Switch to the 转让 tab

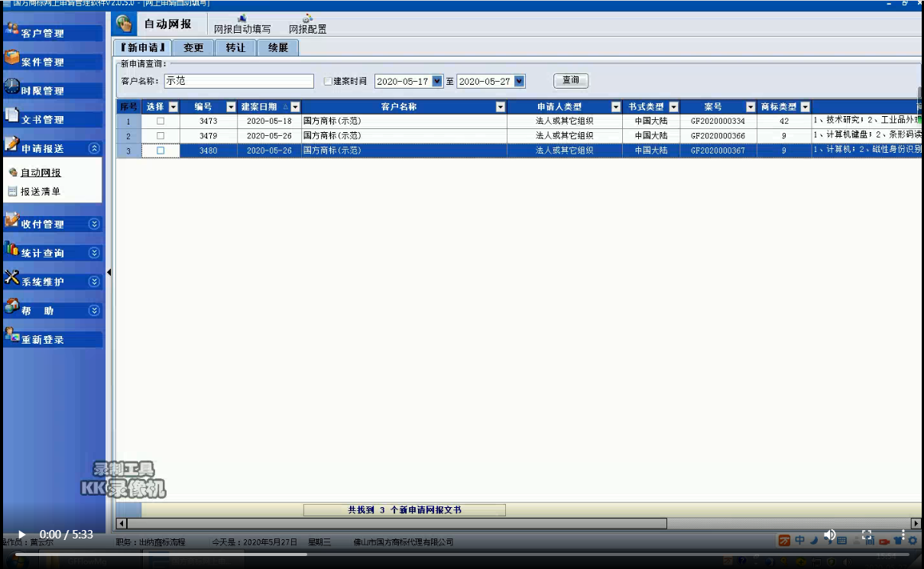[235, 47]
